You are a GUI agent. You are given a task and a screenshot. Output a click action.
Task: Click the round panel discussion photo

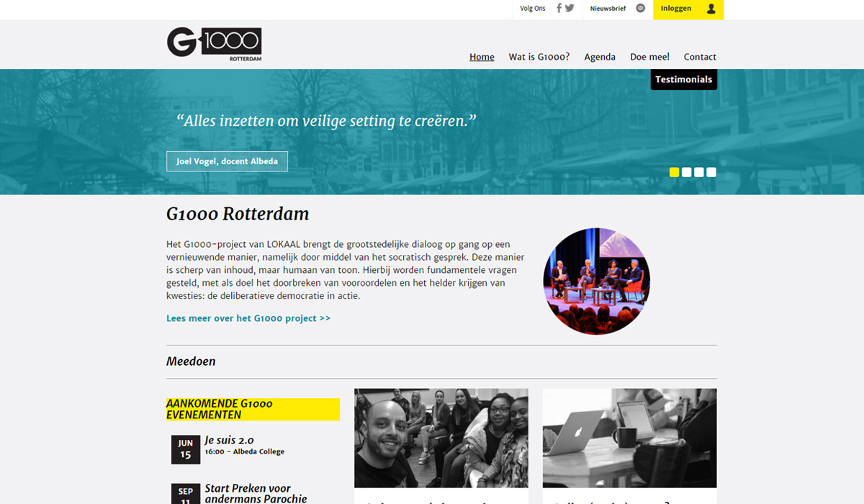tap(597, 282)
